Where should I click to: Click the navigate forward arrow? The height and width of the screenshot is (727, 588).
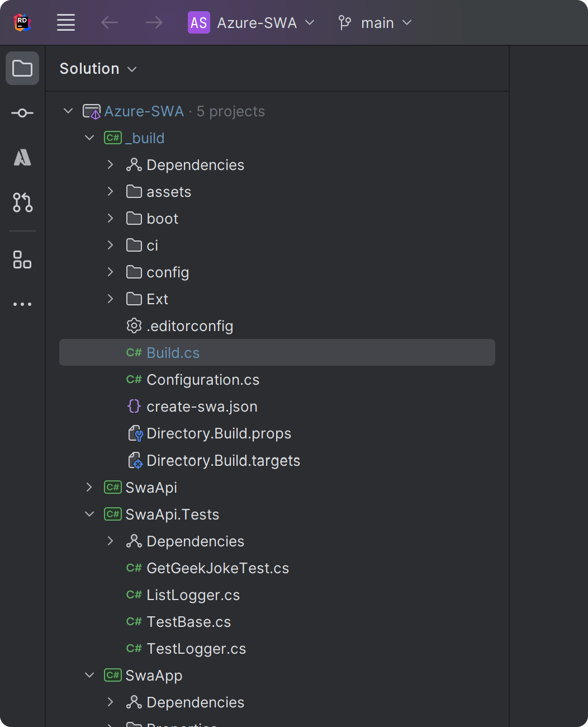click(153, 22)
